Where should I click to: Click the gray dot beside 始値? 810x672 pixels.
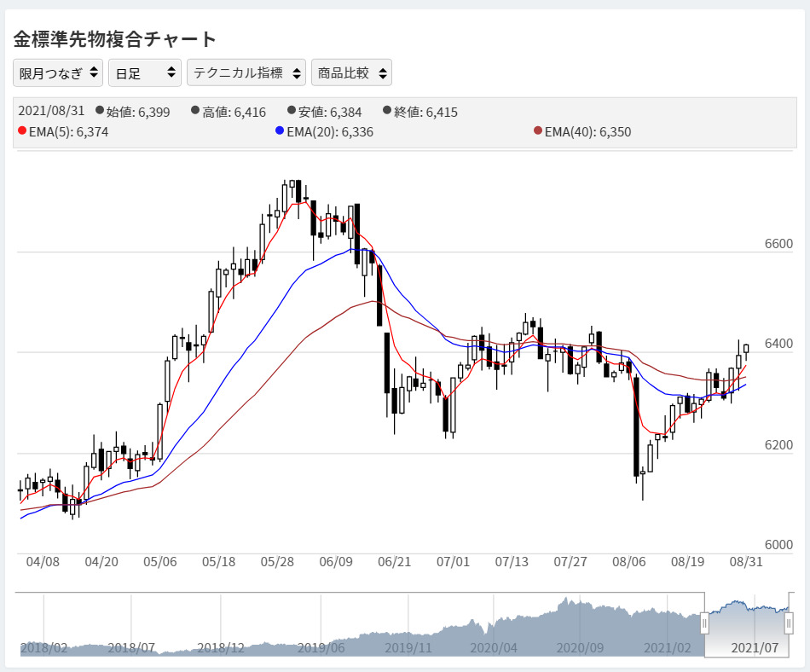pyautogui.click(x=100, y=110)
